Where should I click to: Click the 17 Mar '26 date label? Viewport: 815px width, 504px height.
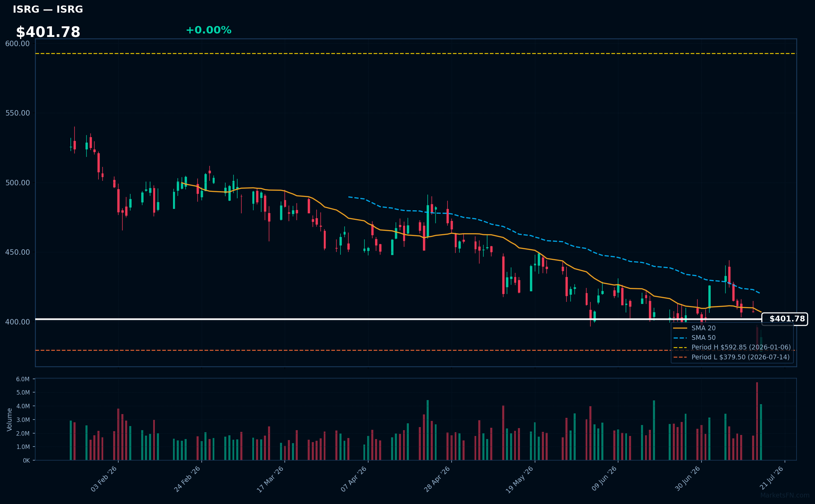click(270, 479)
